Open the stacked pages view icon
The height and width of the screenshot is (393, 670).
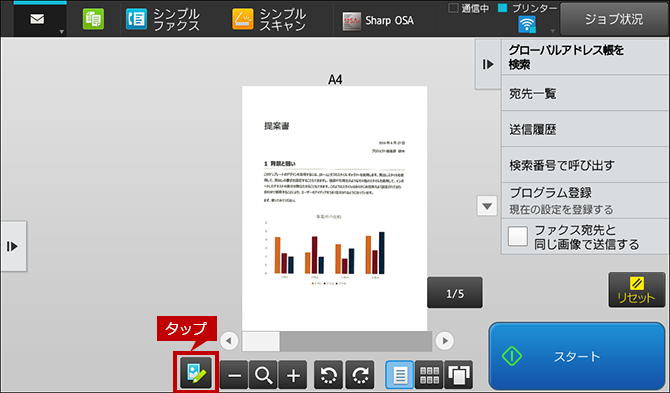tap(458, 375)
